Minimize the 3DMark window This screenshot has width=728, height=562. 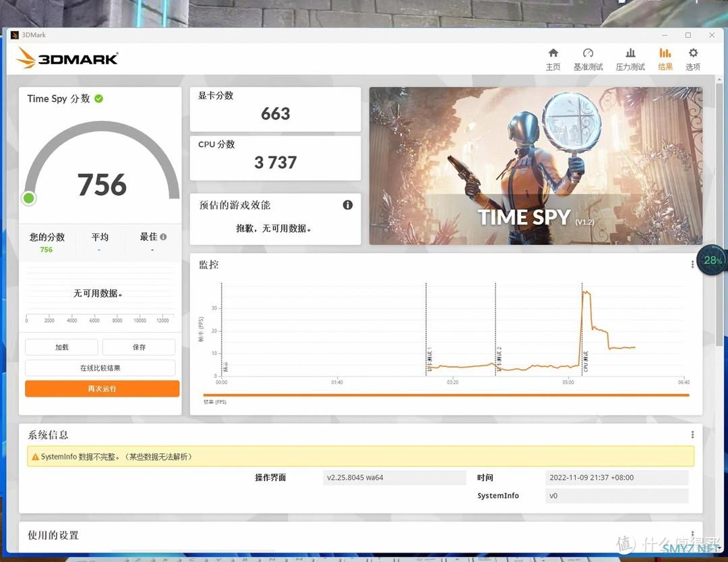coord(665,35)
